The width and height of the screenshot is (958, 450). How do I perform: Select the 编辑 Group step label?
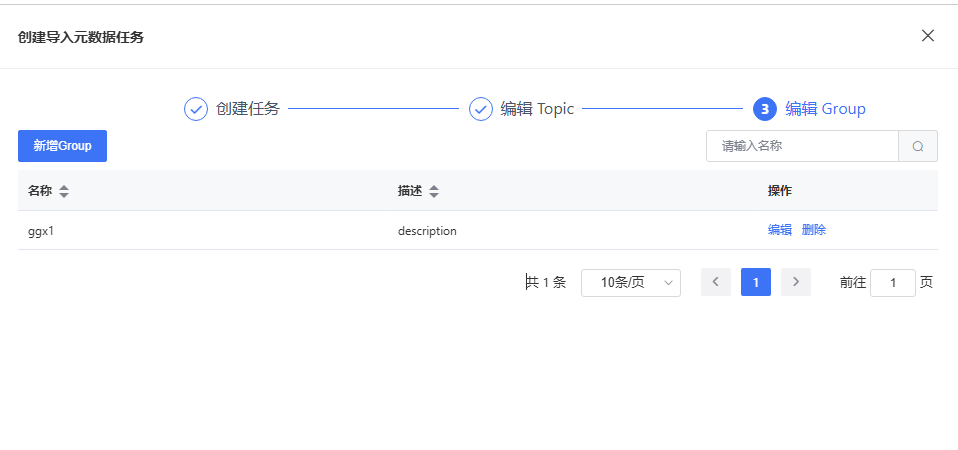(825, 109)
